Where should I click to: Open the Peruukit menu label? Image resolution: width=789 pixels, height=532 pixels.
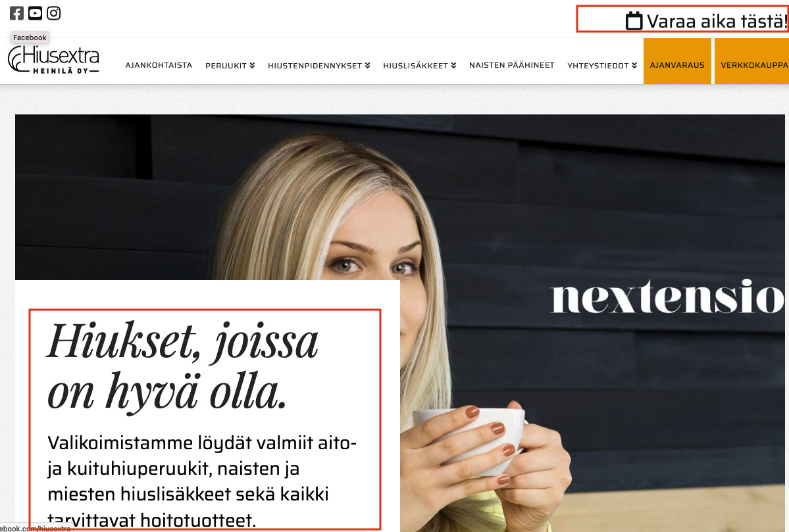[x=226, y=65]
